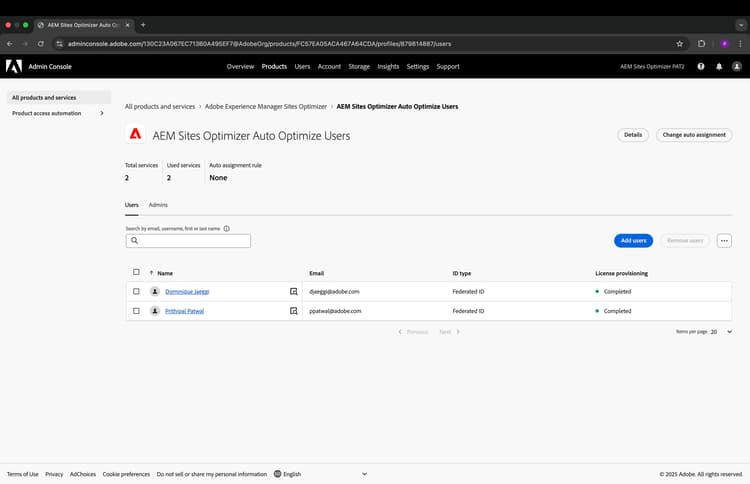Open Dominique Jaeggi user link

coord(187,291)
